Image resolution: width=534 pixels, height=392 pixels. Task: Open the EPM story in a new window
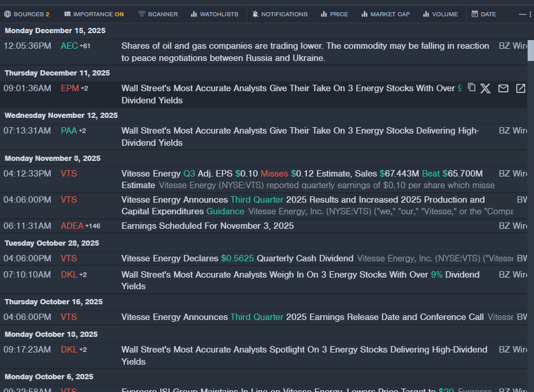(x=521, y=88)
